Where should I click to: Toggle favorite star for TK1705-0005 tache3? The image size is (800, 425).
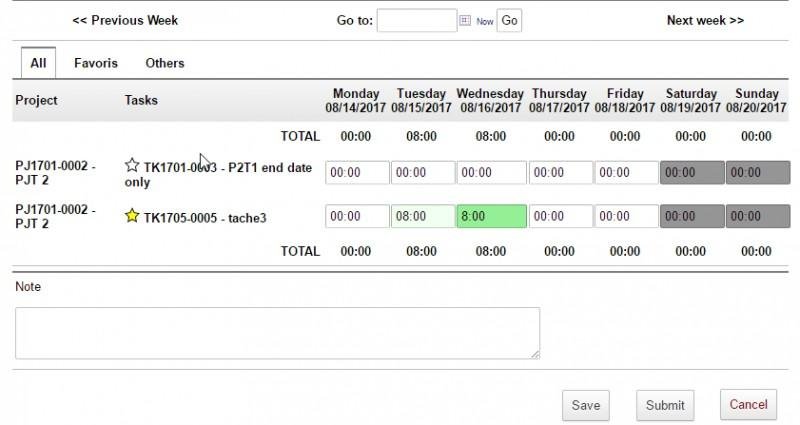pyautogui.click(x=132, y=215)
